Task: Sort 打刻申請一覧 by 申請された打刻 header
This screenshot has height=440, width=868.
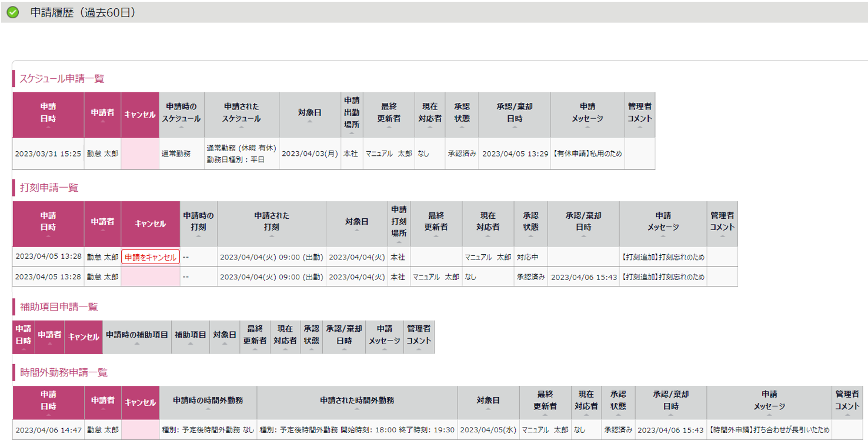Action: pyautogui.click(x=272, y=224)
